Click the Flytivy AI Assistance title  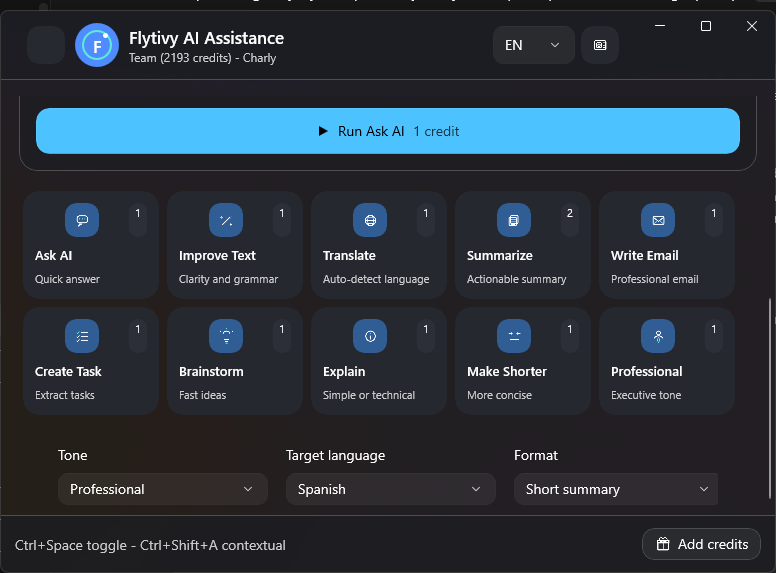pos(206,38)
